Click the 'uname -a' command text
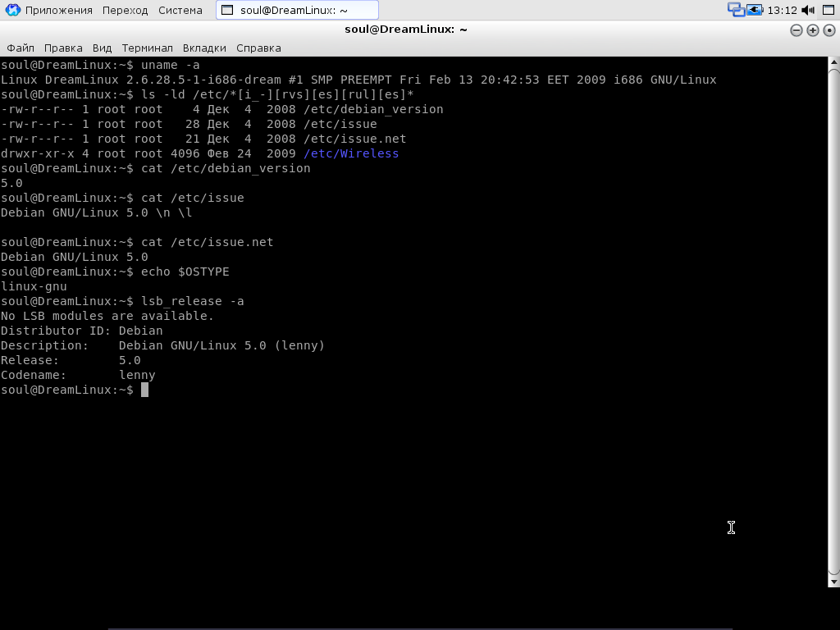The height and width of the screenshot is (630, 840). pos(171,65)
